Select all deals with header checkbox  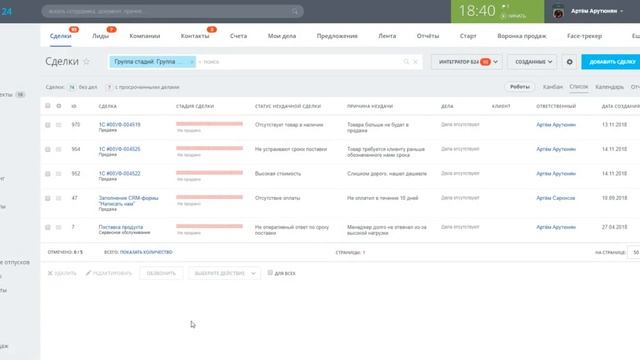[x=48, y=106]
